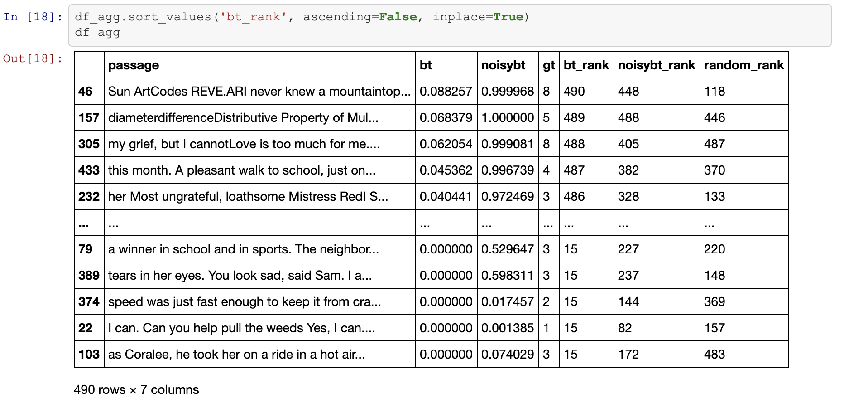Select row index 157

click(x=89, y=118)
